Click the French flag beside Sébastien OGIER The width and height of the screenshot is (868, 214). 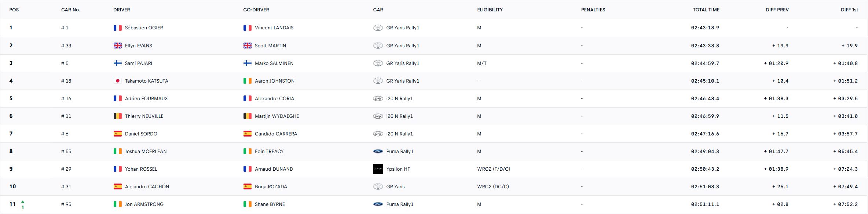click(117, 28)
